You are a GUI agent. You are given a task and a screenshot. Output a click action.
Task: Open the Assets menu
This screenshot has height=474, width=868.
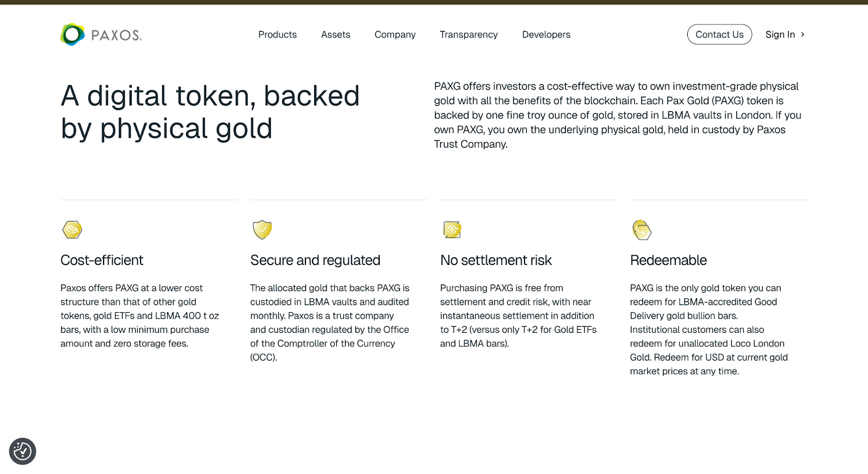click(x=335, y=35)
